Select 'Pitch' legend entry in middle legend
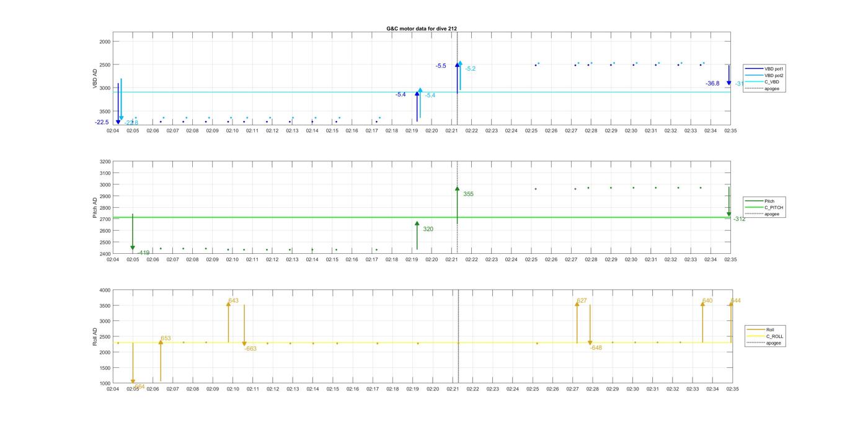The image size is (868, 430). tap(761, 201)
